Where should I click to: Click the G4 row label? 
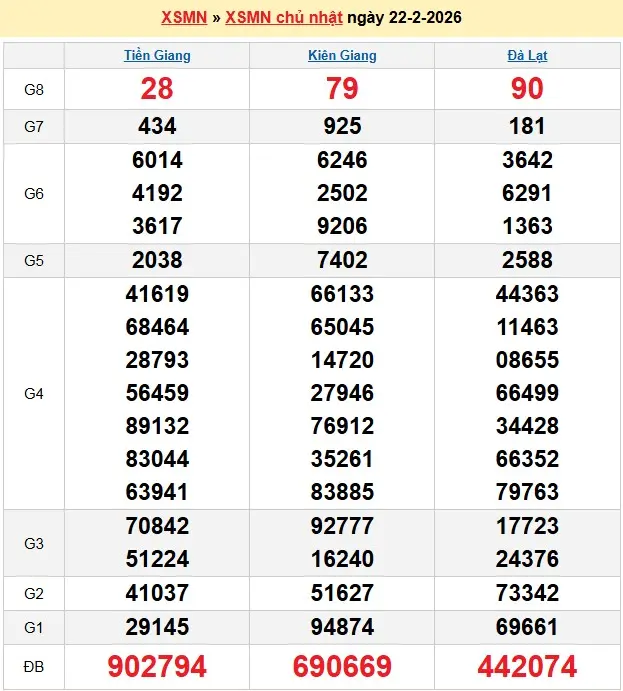tap(34, 393)
